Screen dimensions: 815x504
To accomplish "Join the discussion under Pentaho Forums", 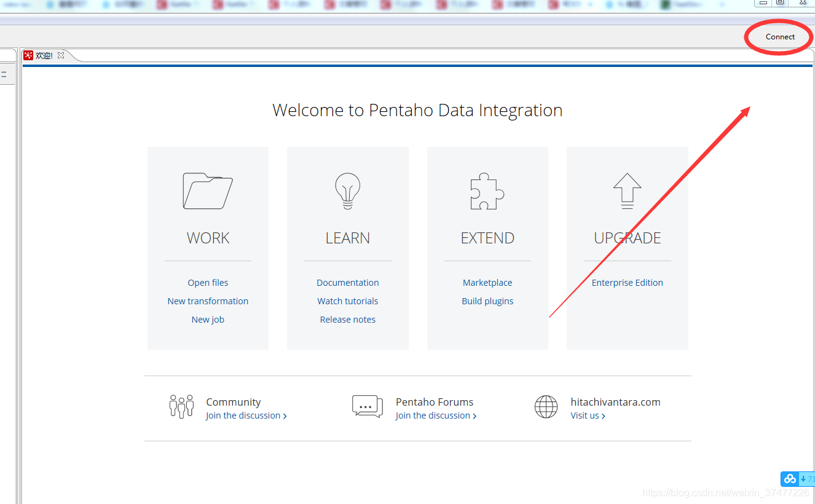I will coord(436,415).
